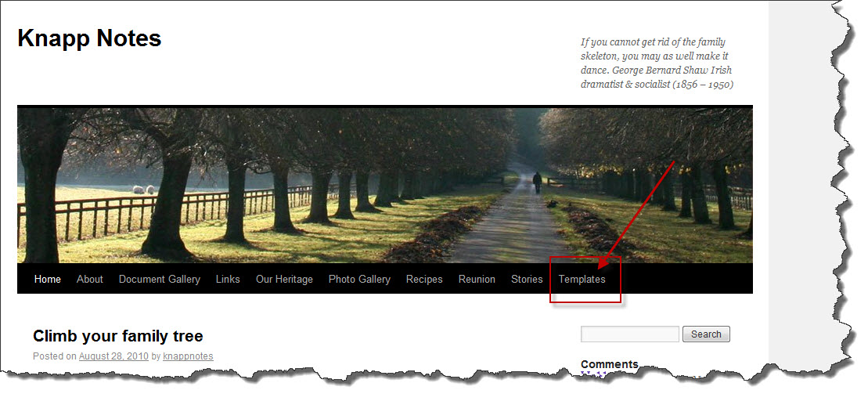Open the Our Heritage page
Viewport: 868px width, 401px height.
pos(284,279)
